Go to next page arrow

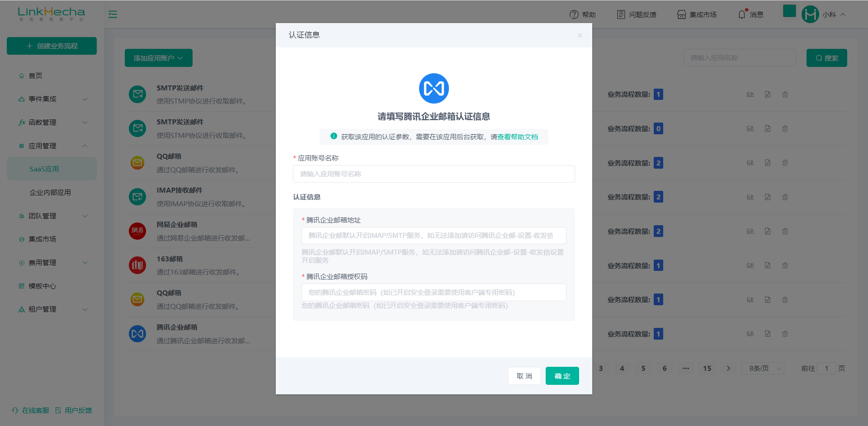(728, 369)
